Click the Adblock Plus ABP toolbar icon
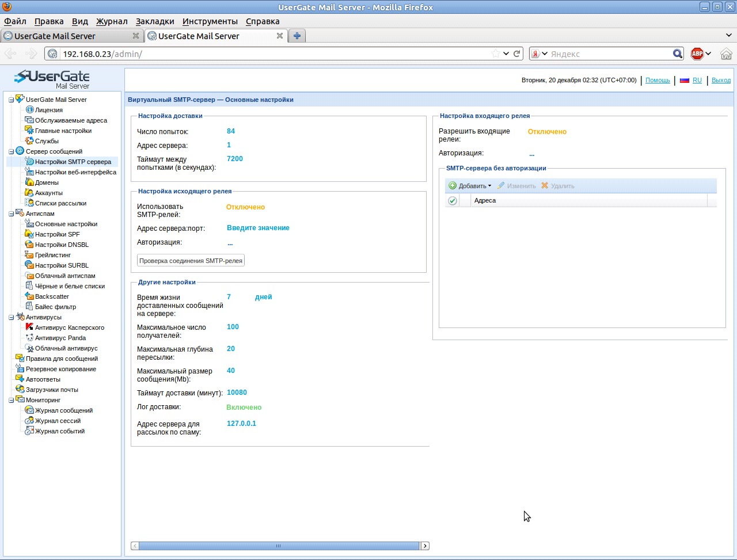Screen dimensions: 737x560 (697, 54)
